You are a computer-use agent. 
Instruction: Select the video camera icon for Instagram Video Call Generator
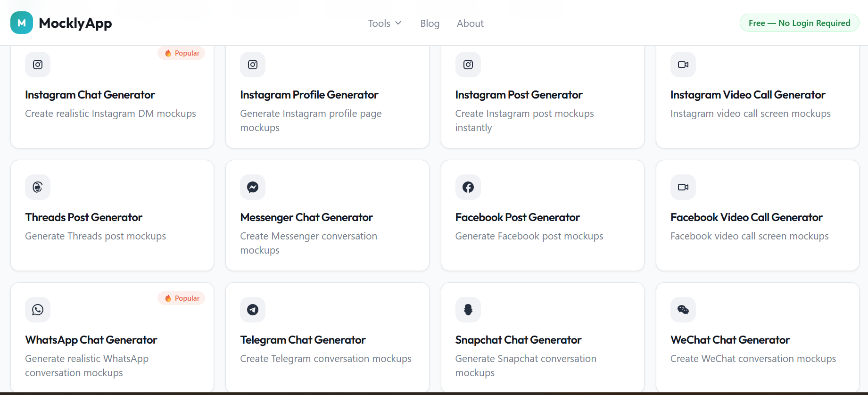coord(683,65)
